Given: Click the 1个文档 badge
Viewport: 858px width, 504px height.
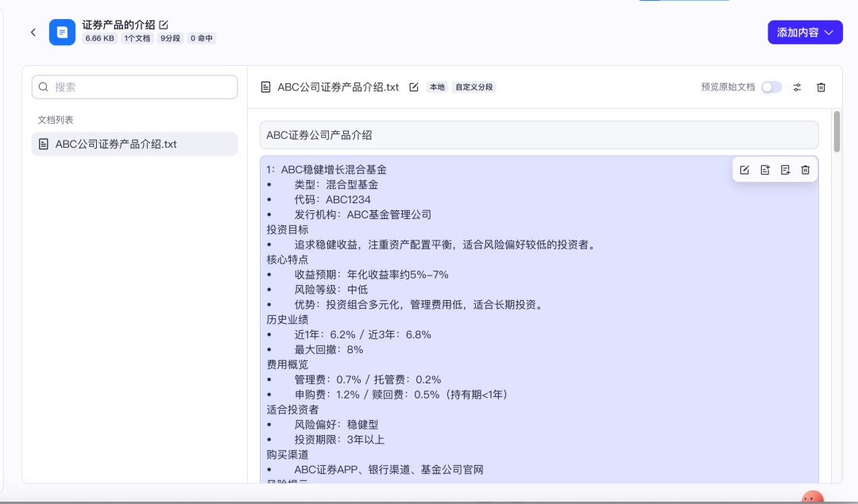Looking at the screenshot, I should coord(137,38).
